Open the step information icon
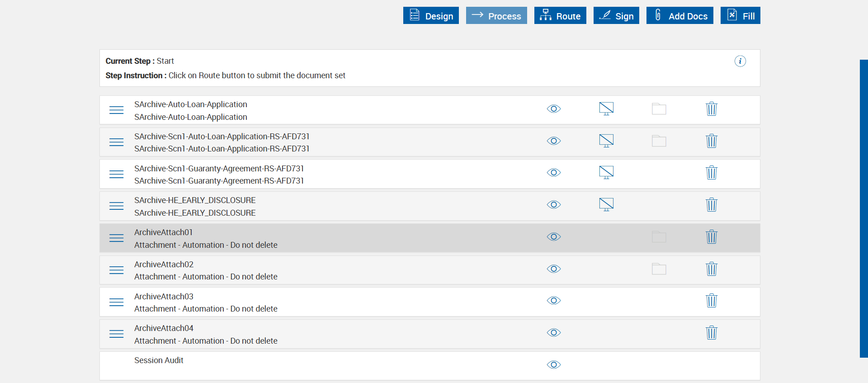This screenshot has height=383, width=868. pyautogui.click(x=740, y=61)
